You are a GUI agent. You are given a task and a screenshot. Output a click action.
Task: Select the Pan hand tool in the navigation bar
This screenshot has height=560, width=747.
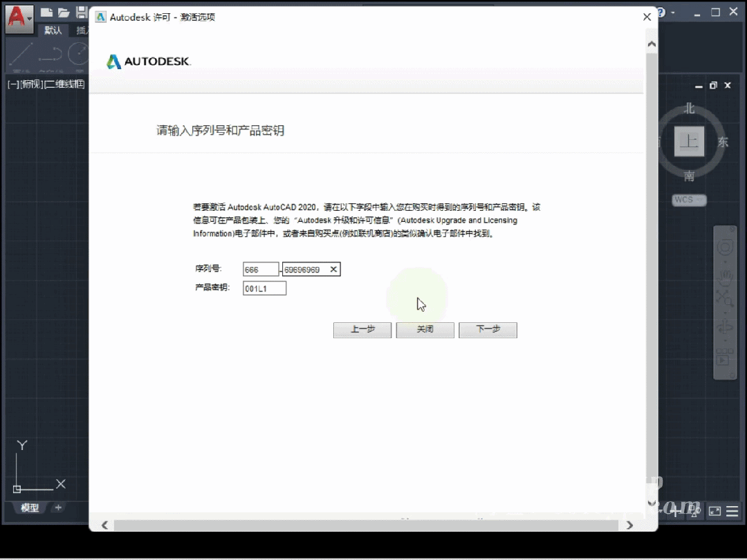(725, 277)
